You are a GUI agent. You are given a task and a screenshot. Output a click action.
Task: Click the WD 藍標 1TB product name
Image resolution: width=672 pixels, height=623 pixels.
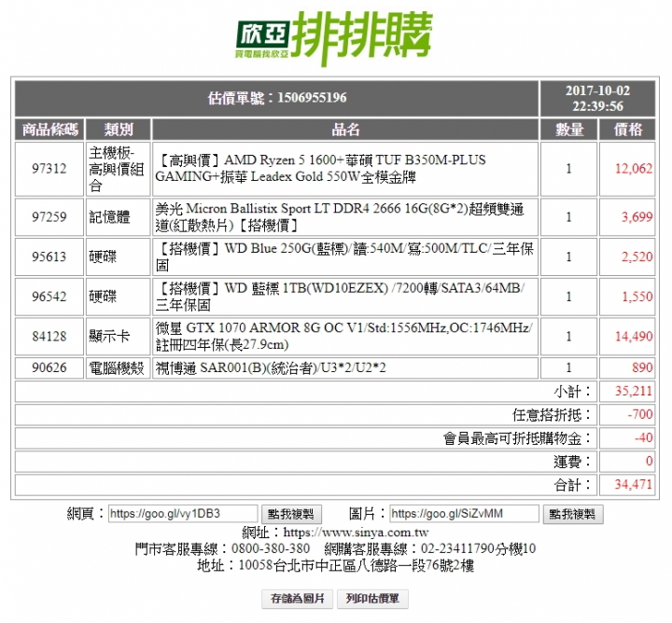[x=341, y=297]
